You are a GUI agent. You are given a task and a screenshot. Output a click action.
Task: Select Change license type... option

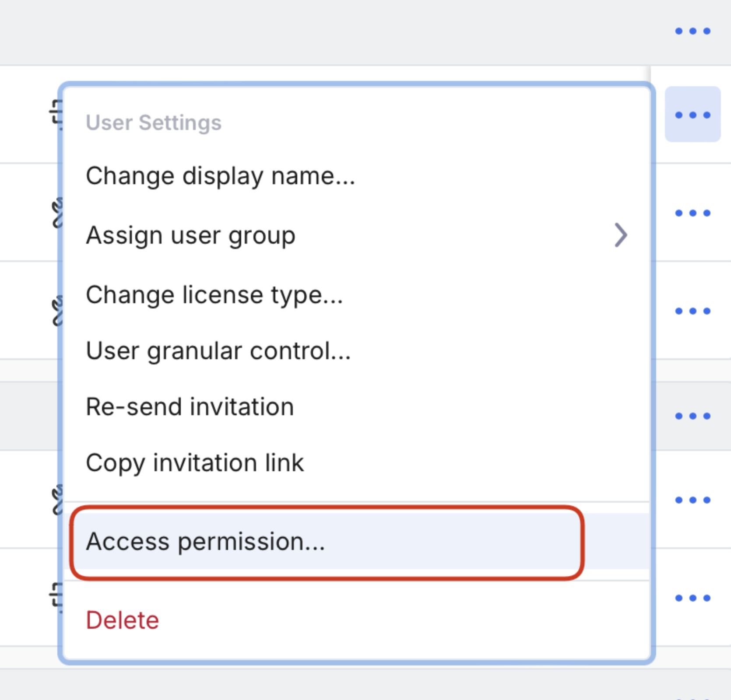tap(356, 295)
